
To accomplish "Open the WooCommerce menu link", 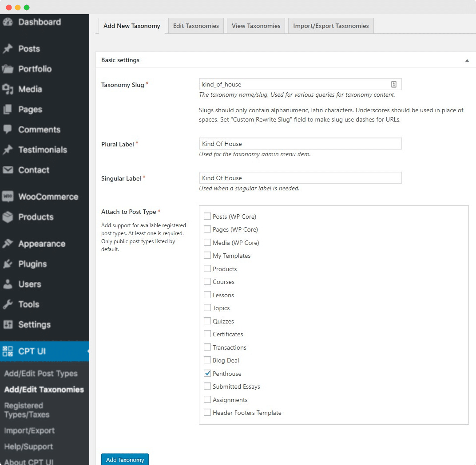I will [48, 197].
